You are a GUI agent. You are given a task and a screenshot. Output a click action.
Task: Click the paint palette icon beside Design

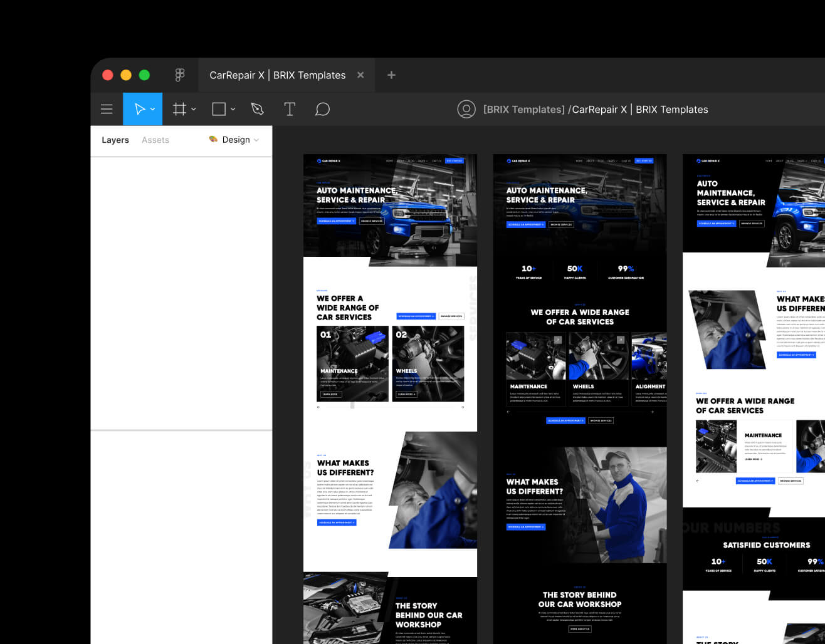(x=214, y=140)
